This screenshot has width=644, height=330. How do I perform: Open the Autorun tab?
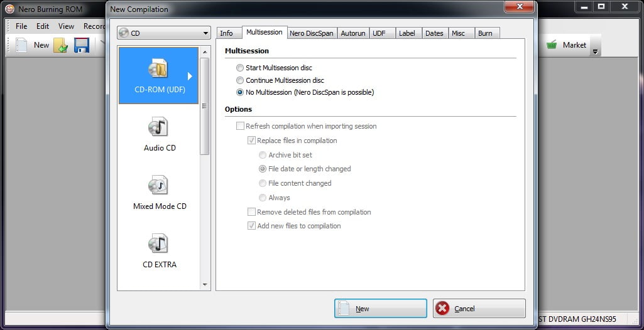coord(353,34)
